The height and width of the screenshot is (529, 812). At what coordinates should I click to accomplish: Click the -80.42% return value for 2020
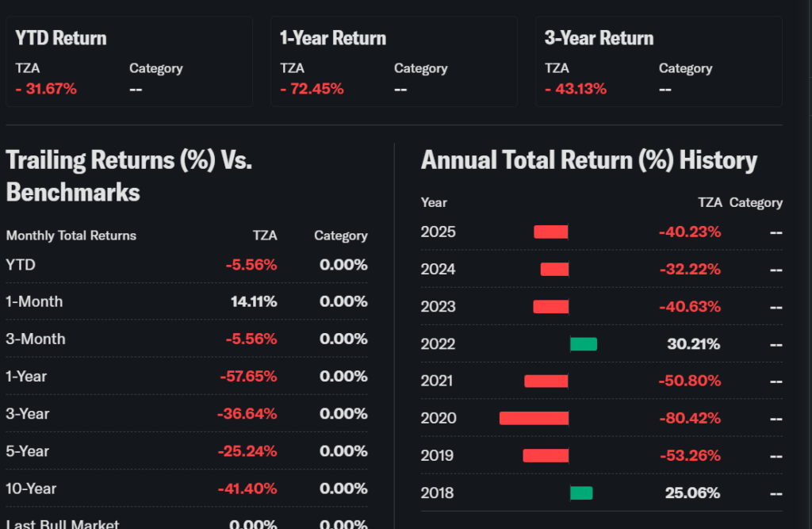[689, 418]
